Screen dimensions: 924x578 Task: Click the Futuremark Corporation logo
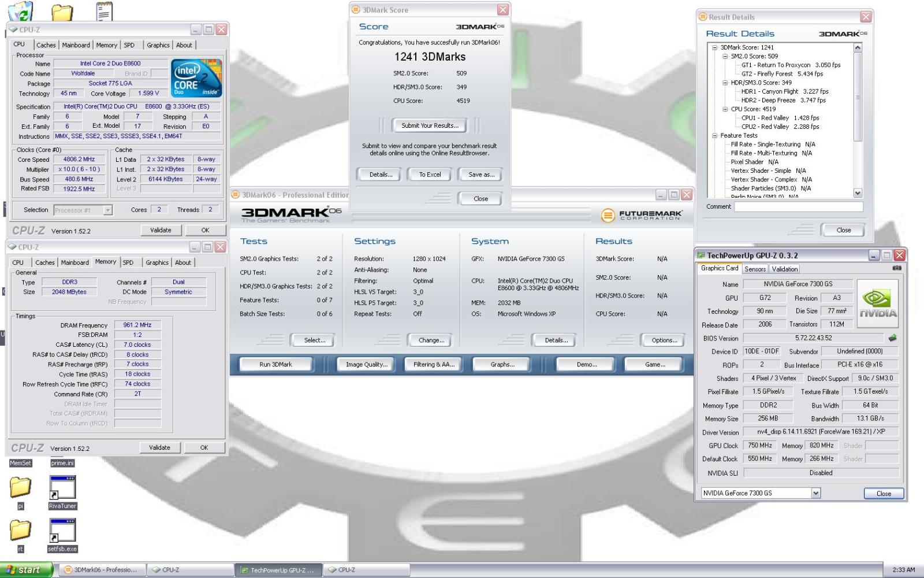pyautogui.click(x=642, y=215)
